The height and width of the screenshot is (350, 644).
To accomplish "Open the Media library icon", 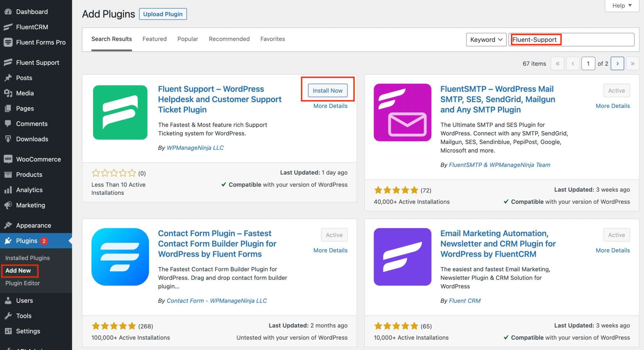I will coord(8,93).
